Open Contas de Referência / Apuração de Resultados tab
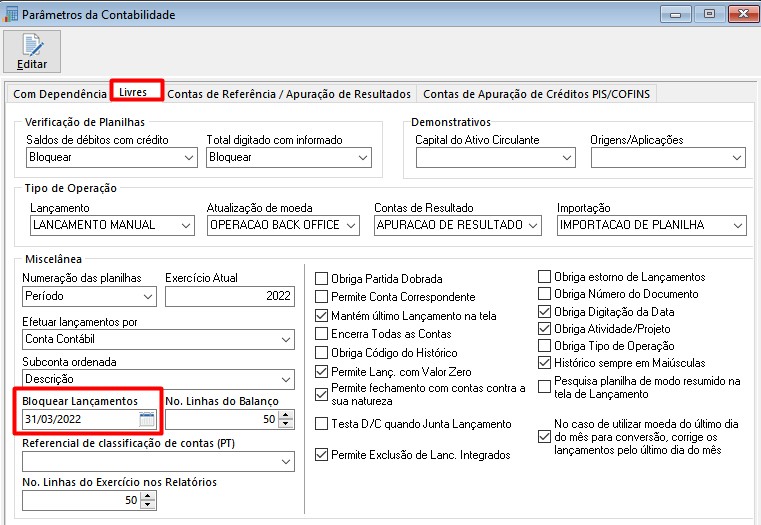The image size is (761, 525). 289,94
